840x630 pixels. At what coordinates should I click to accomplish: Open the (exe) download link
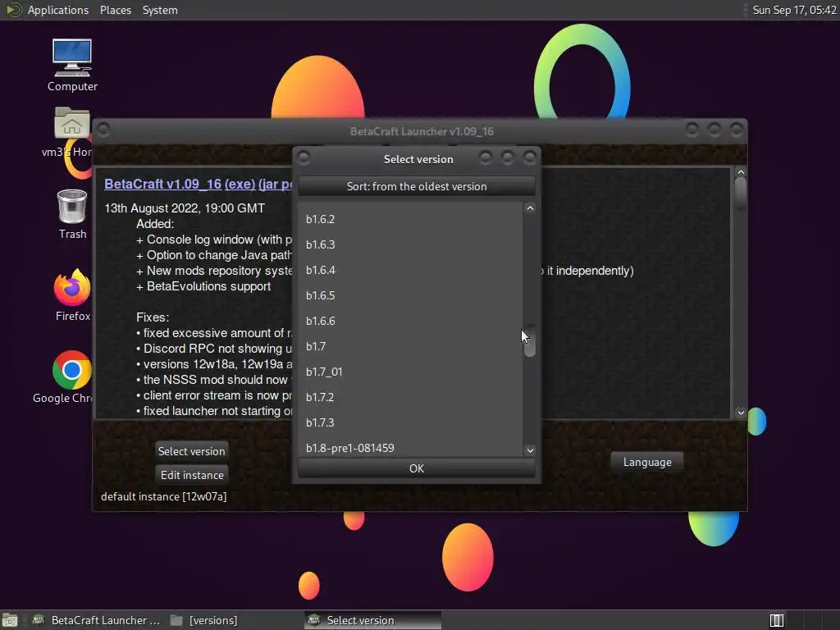[x=240, y=184]
